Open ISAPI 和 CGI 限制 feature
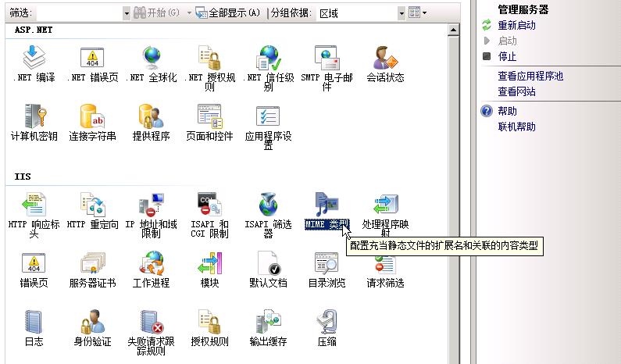The image size is (621, 364). coord(210,215)
